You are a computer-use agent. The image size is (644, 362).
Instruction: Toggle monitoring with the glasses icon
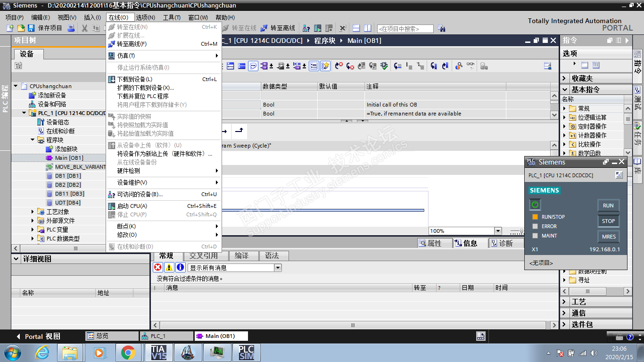pyautogui.click(x=471, y=66)
